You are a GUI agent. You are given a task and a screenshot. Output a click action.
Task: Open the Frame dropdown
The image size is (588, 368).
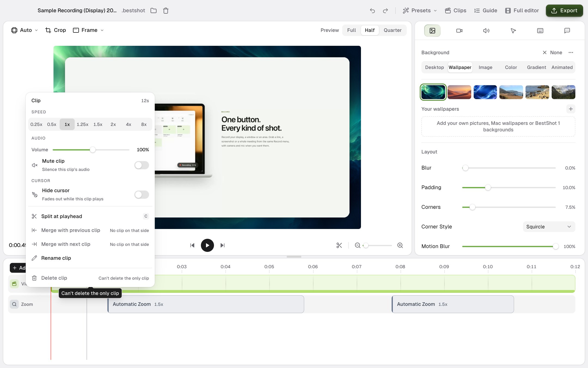tap(88, 30)
